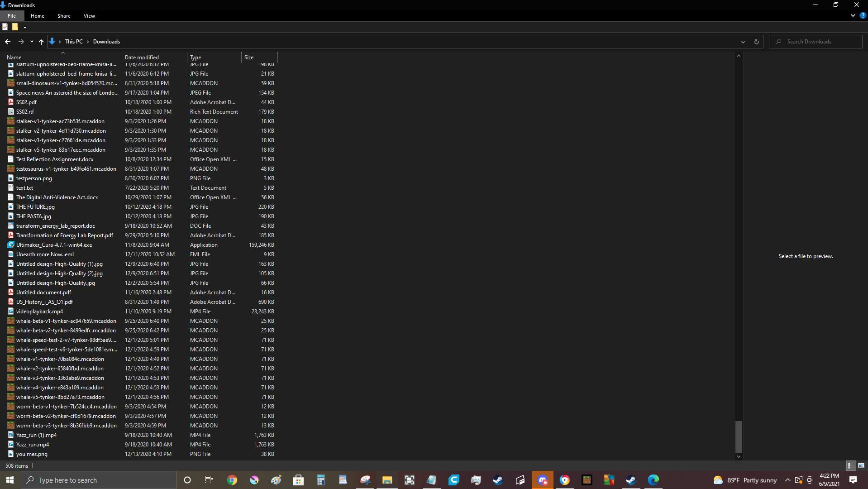The image size is (868, 489).
Task: Select the Ultimaker_Cura-4.7.1-win64.exe file
Action: point(54,245)
